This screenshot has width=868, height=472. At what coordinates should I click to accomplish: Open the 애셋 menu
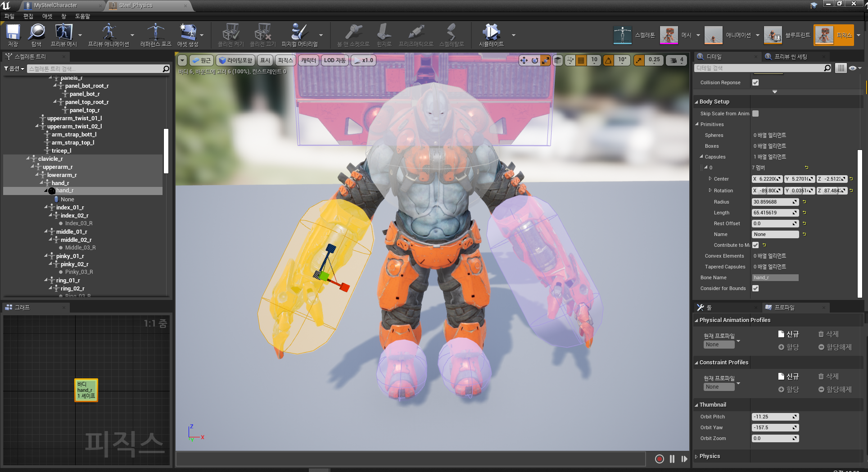click(47, 16)
